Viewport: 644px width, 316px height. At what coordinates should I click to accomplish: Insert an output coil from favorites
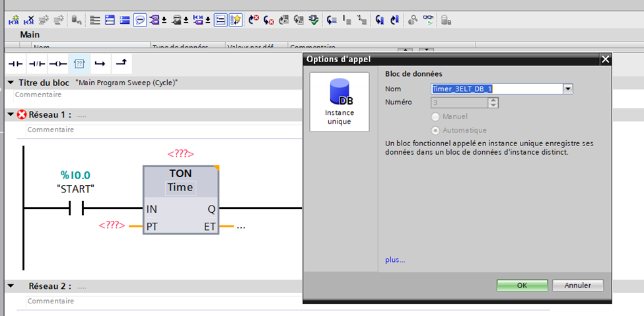(x=58, y=63)
